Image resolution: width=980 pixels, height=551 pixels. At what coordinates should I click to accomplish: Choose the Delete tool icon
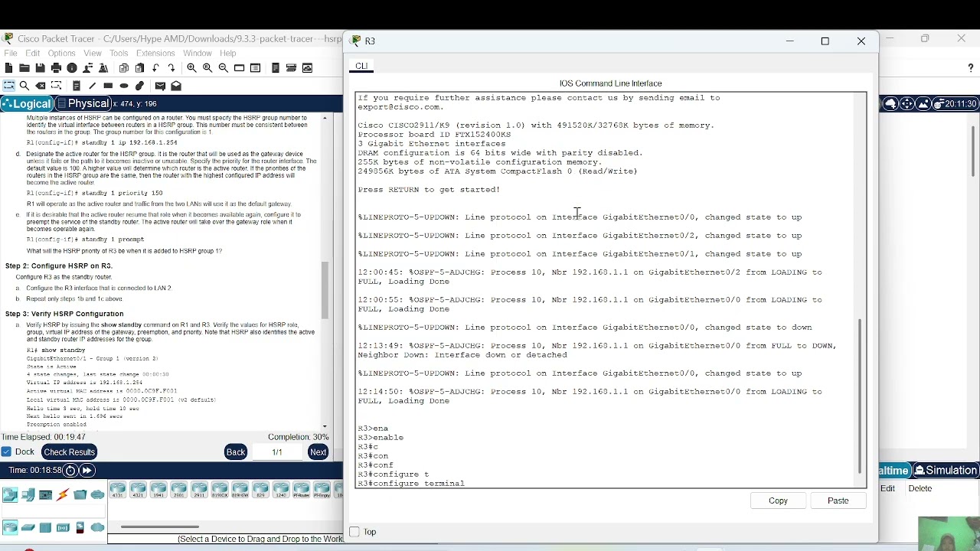(41, 86)
